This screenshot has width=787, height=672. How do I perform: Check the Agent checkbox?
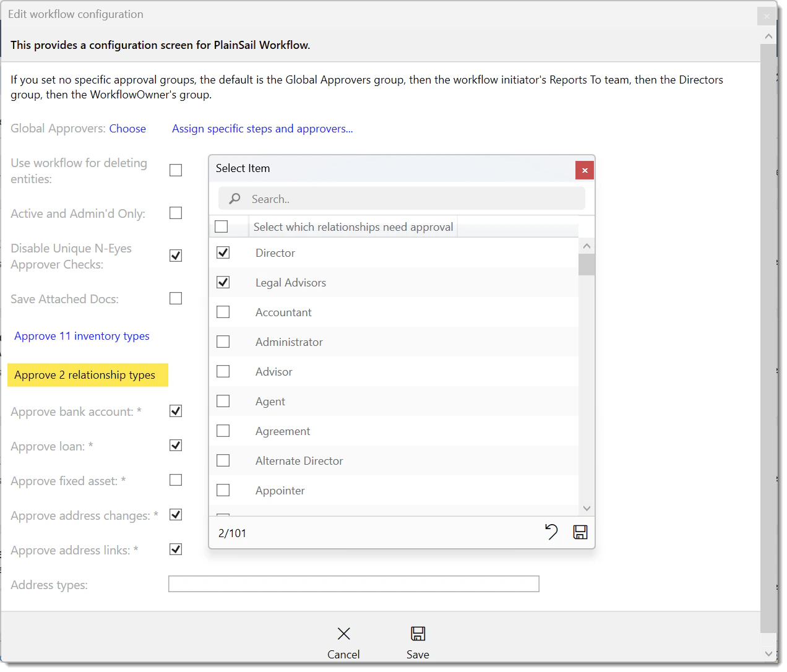[223, 401]
